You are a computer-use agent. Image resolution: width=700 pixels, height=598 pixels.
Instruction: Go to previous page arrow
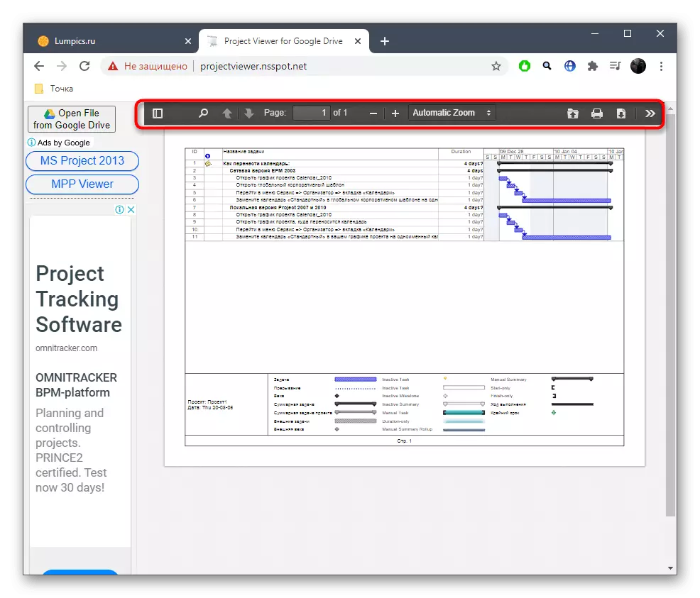pyautogui.click(x=227, y=113)
